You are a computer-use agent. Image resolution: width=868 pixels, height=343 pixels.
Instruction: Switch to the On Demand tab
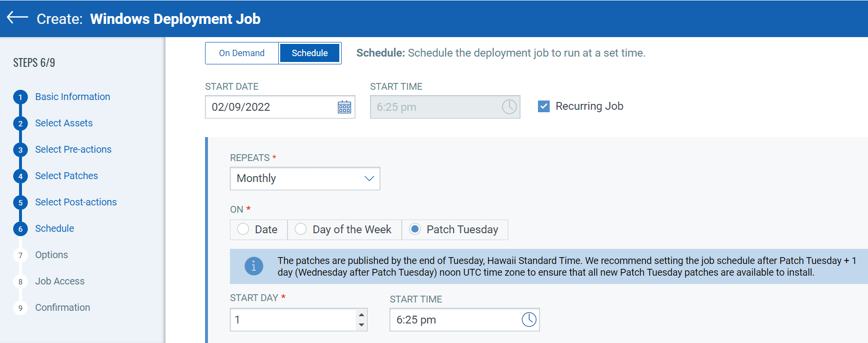pyautogui.click(x=242, y=53)
